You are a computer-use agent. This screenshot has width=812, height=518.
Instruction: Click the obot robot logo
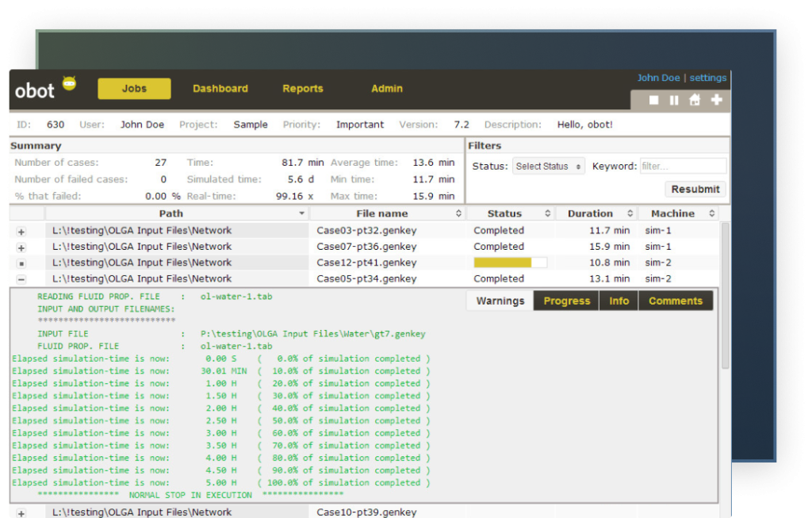[x=69, y=83]
